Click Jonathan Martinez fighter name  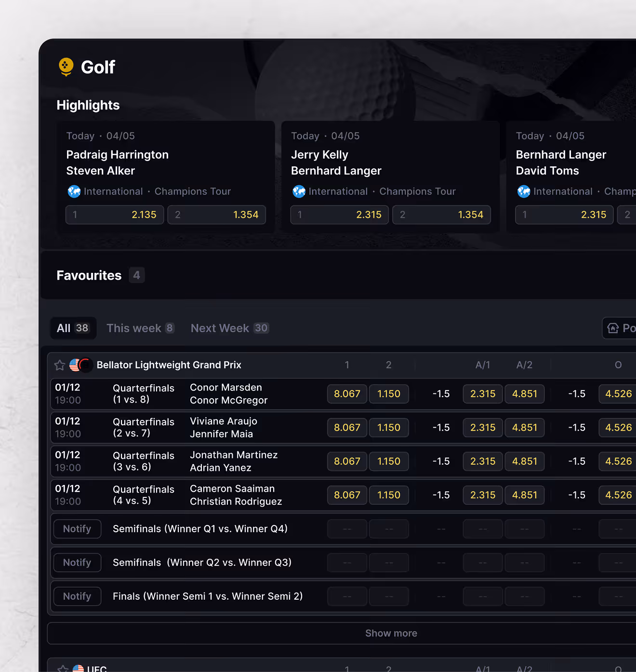234,455
